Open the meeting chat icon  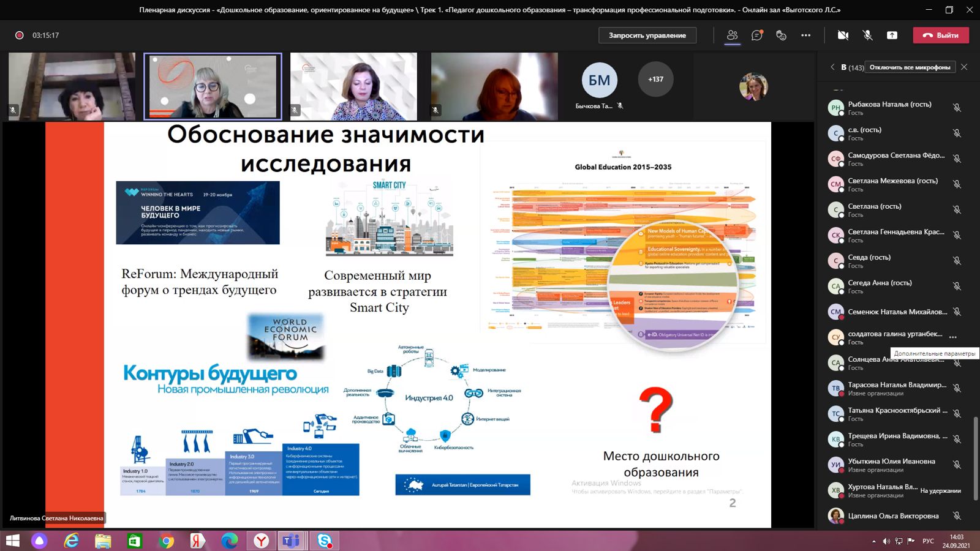tap(757, 36)
